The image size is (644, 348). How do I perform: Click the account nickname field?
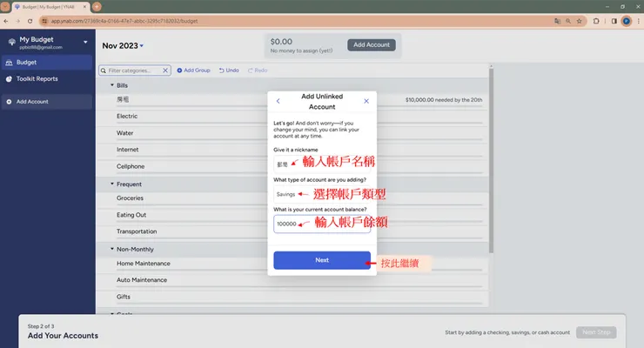322,164
